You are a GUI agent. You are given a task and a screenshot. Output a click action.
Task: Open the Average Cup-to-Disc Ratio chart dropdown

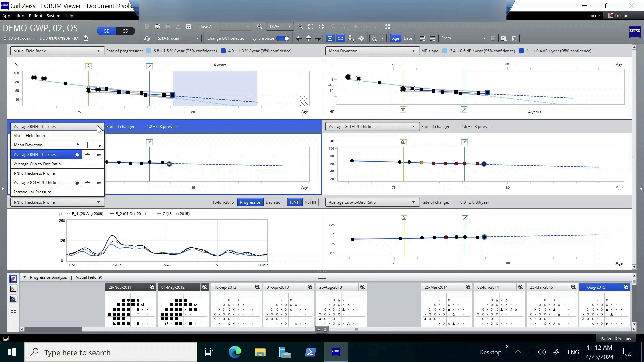[372, 202]
